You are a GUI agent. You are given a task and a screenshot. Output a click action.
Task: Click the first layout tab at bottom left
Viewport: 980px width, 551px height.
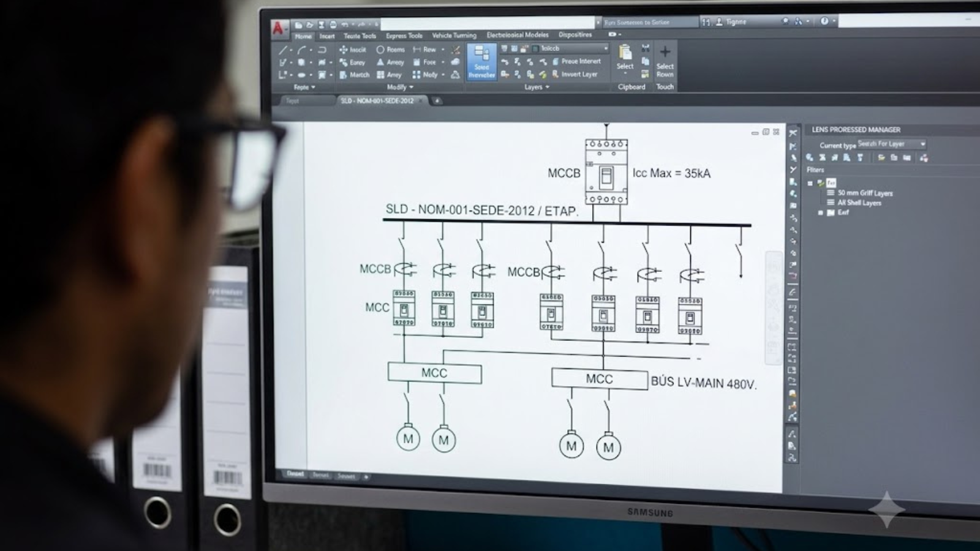[x=295, y=474]
